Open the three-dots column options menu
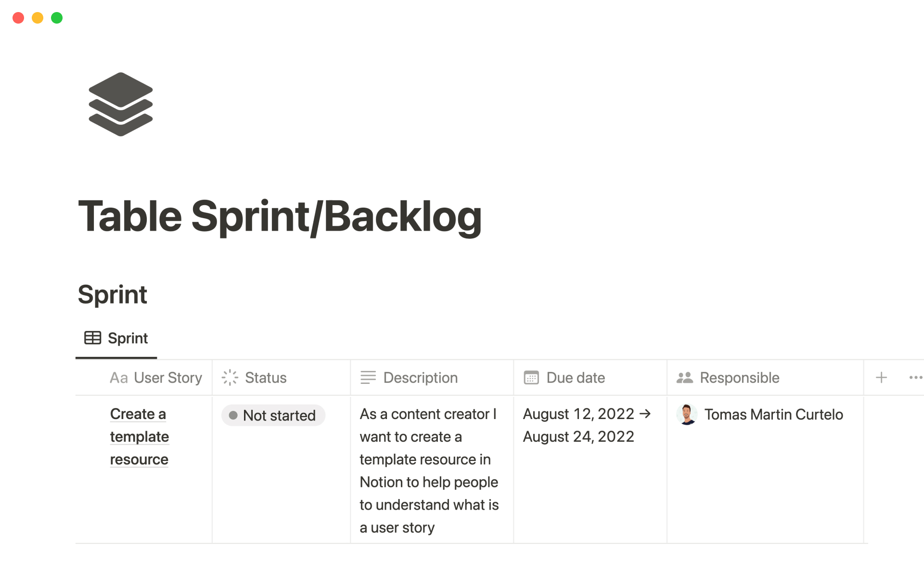 pyautogui.click(x=915, y=378)
